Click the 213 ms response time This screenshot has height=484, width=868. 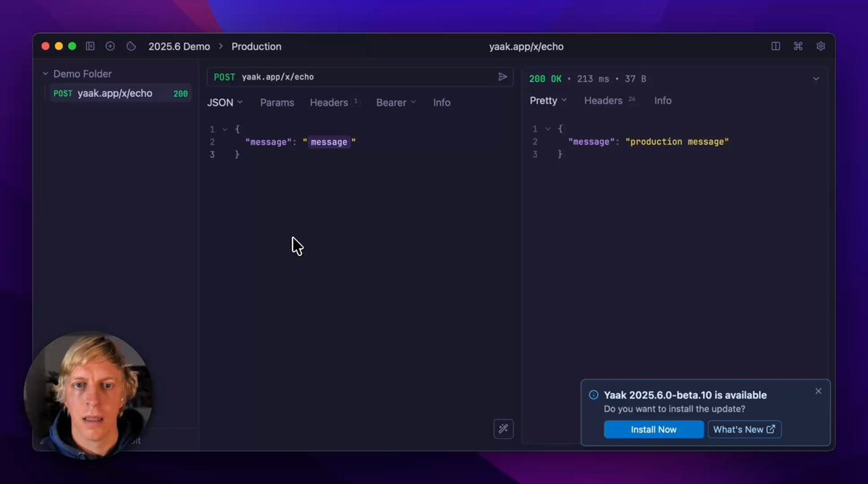coord(593,79)
